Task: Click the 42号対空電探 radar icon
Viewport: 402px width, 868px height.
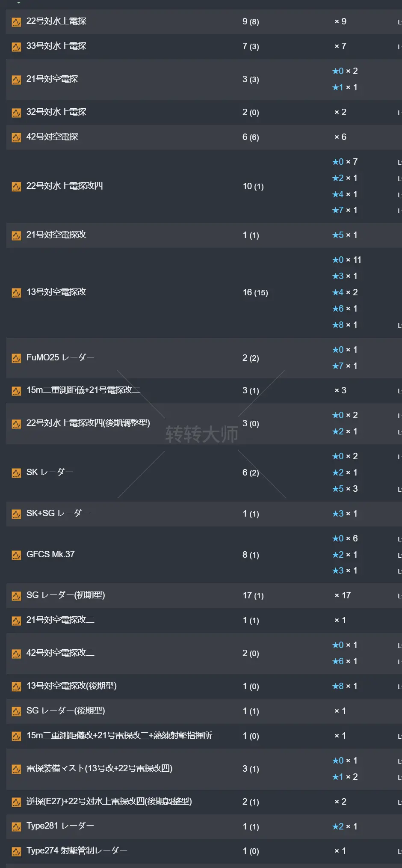Action: (x=17, y=137)
